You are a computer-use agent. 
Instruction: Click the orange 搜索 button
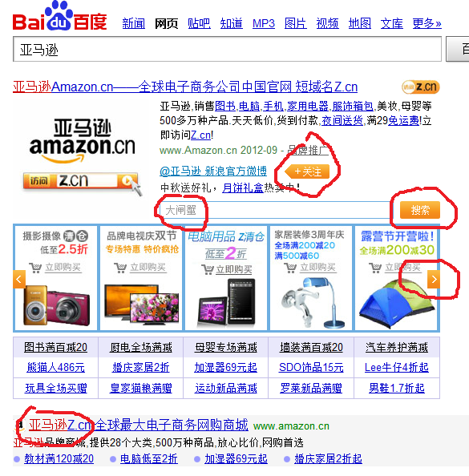pos(420,210)
